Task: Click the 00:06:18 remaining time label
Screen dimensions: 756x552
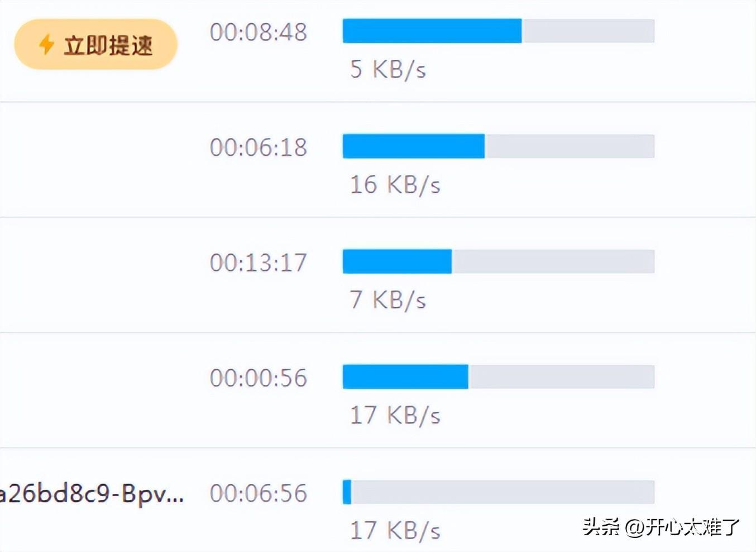Action: 259,147
